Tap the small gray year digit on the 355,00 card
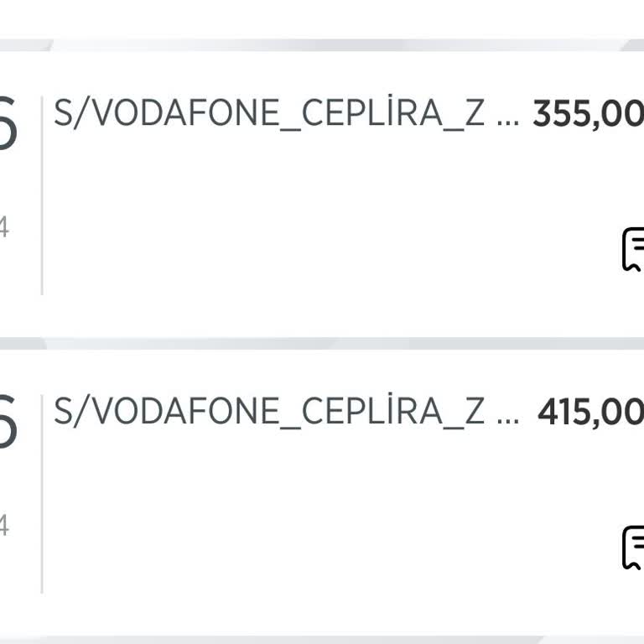 [4, 227]
